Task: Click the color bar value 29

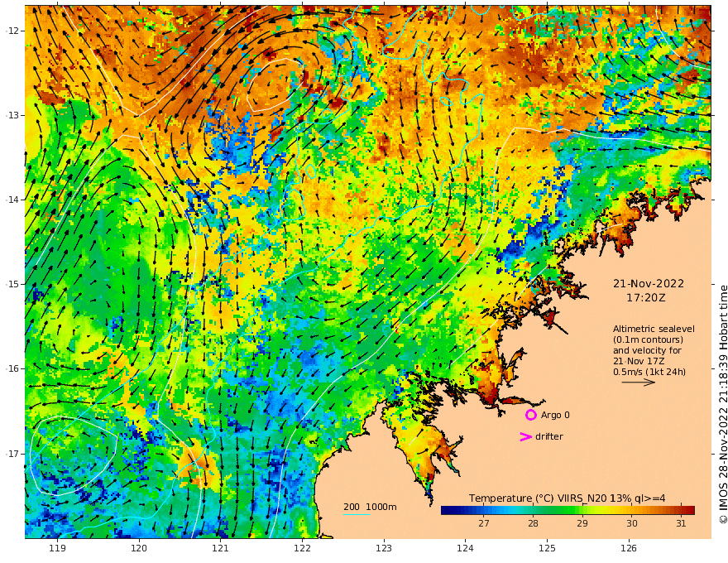Action: tap(582, 523)
